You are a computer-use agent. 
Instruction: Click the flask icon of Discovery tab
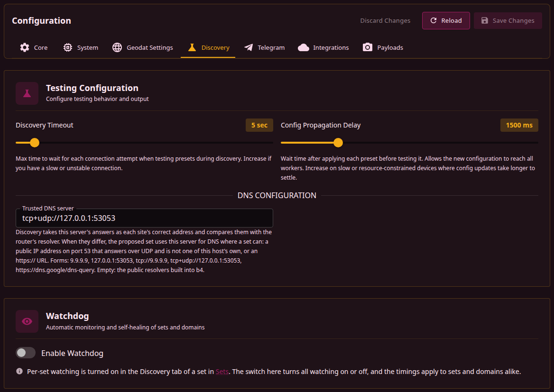coord(192,47)
